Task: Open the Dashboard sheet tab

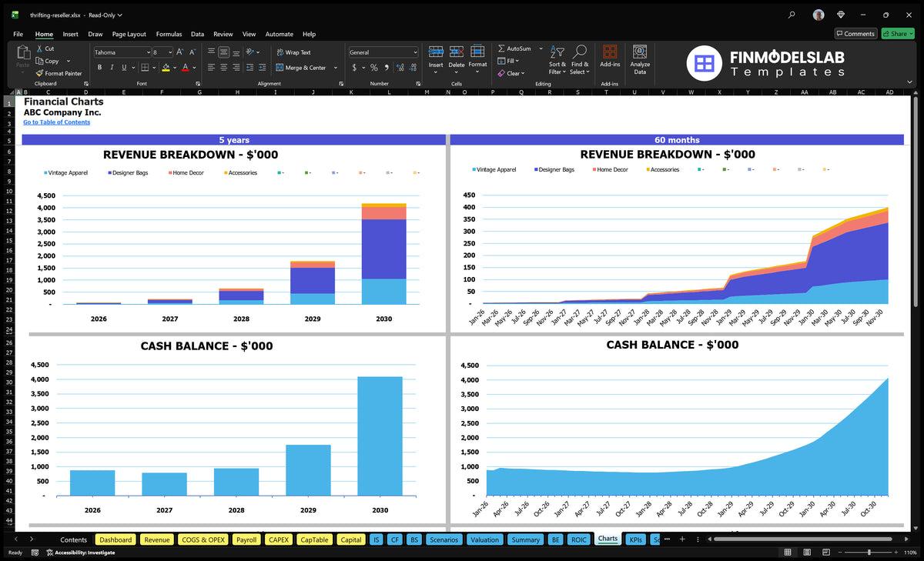Action: click(115, 539)
